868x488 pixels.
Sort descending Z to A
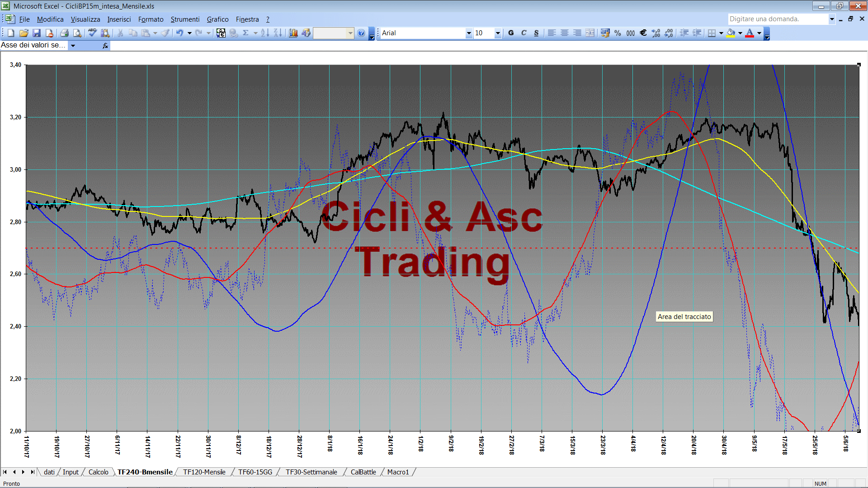278,33
